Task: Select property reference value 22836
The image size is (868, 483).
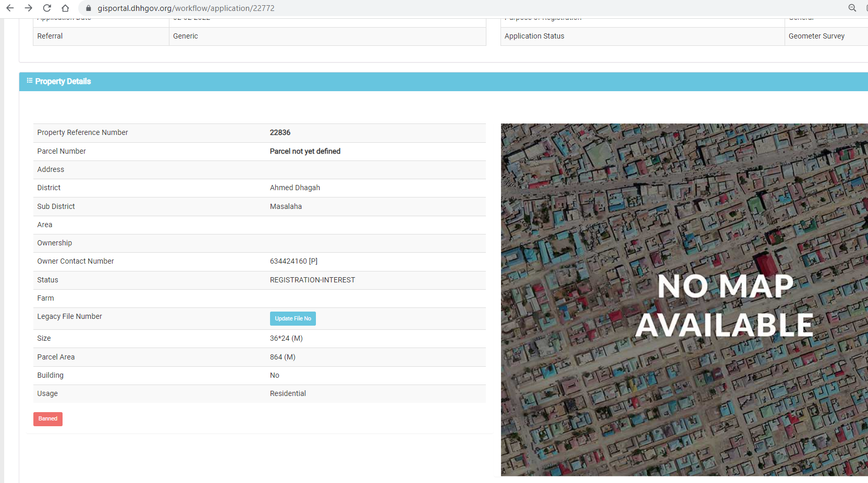Action: 280,132
